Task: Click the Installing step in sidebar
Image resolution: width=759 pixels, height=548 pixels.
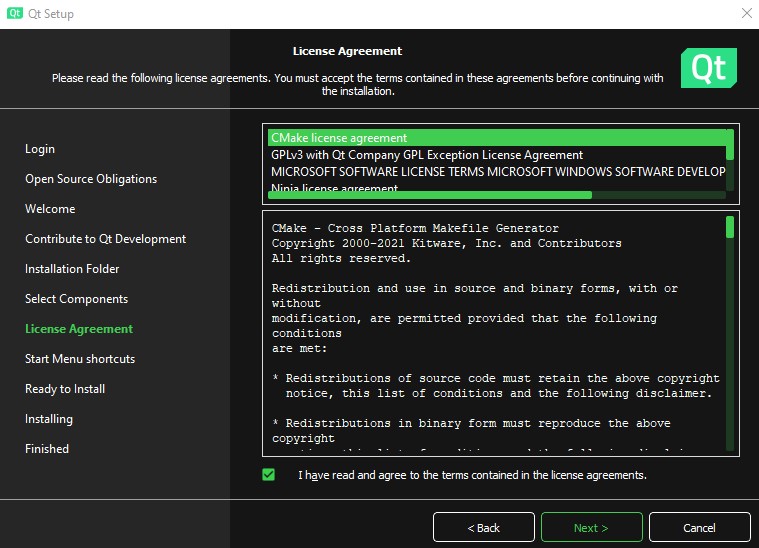Action: tap(49, 419)
